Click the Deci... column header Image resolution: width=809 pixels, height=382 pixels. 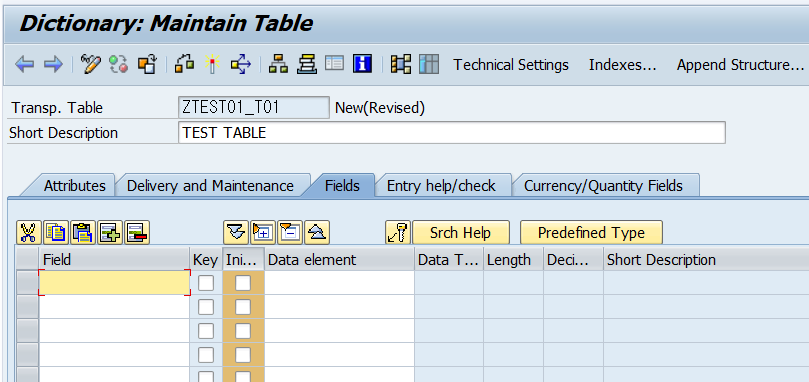[x=573, y=259]
